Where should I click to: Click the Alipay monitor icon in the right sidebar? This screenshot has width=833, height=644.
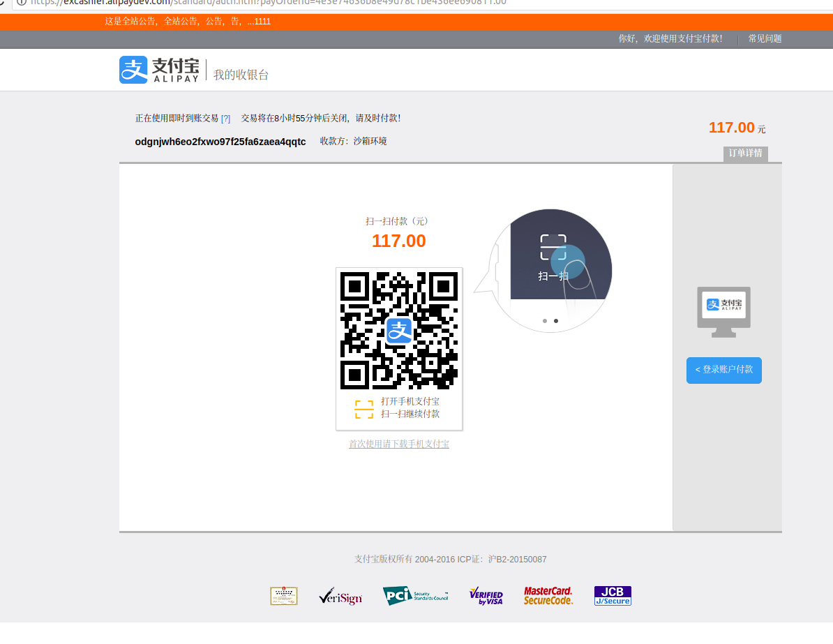coord(723,312)
